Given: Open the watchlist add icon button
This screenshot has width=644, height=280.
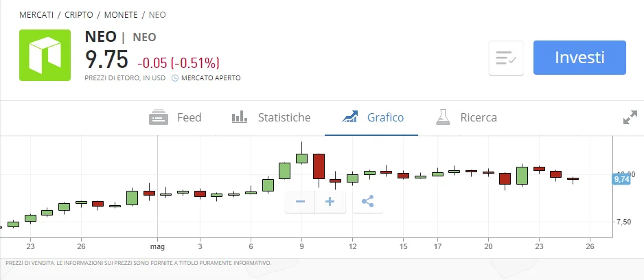Looking at the screenshot, I should click(506, 58).
